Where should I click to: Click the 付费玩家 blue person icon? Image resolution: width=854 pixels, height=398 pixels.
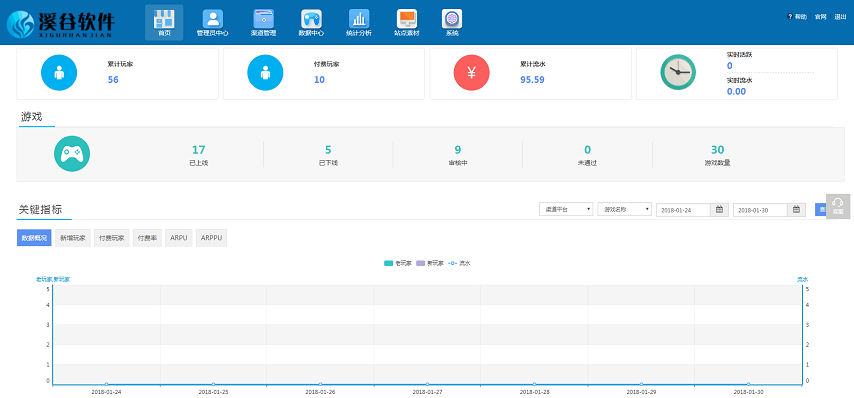click(x=265, y=72)
